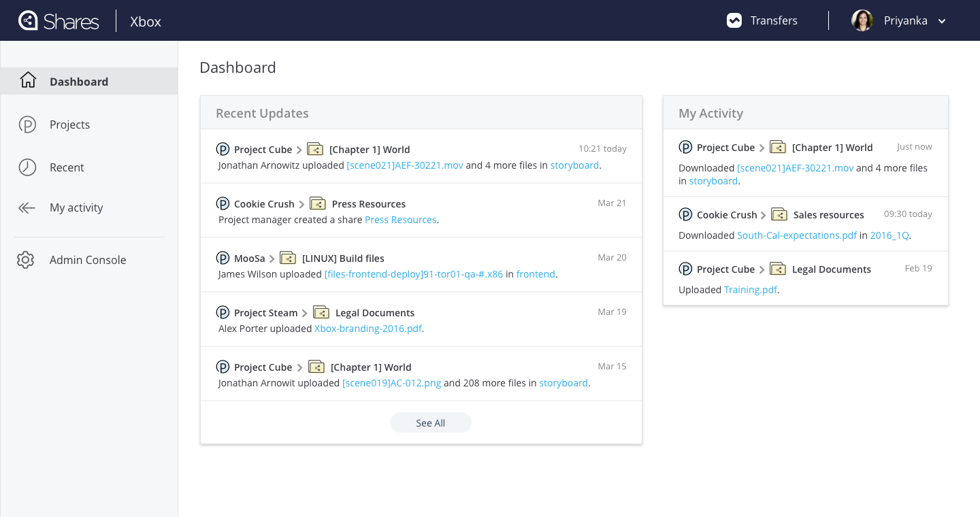Click Priyanka's profile avatar
This screenshot has width=980, height=517.
coord(862,20)
